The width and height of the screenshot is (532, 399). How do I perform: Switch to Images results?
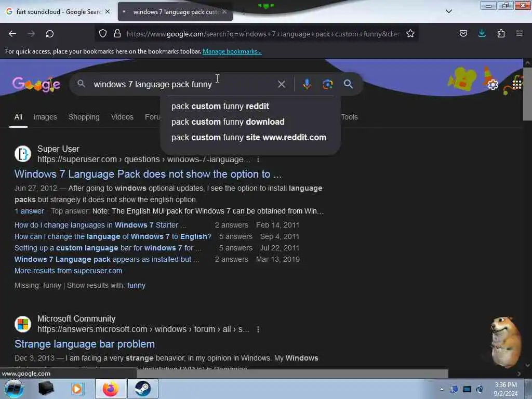(x=45, y=117)
